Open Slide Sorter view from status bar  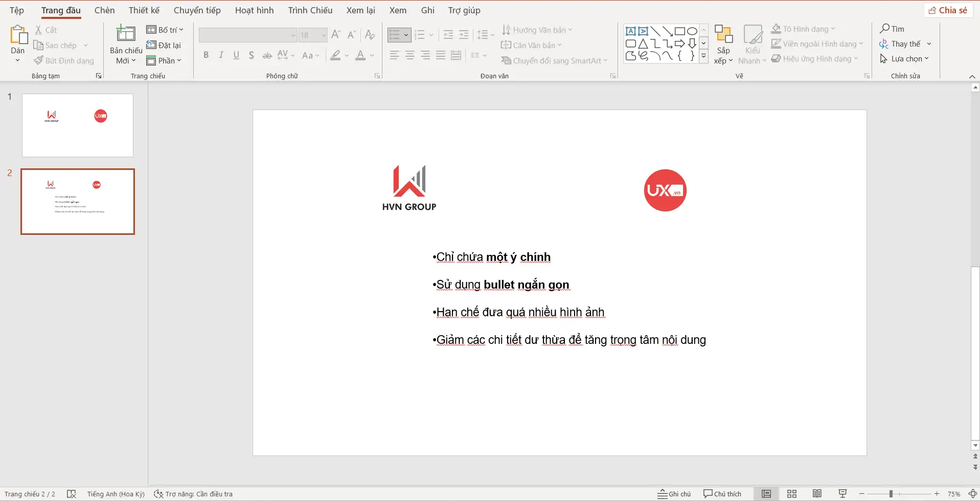click(x=791, y=493)
